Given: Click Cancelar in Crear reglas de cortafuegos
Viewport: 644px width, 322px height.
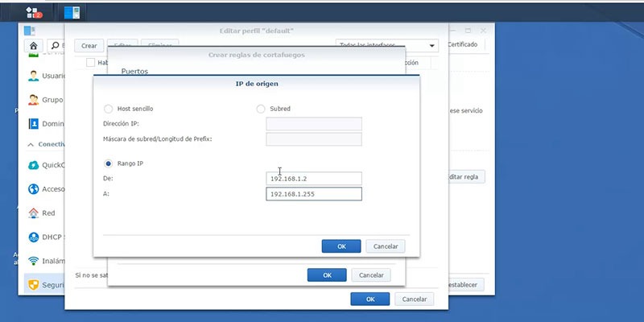Looking at the screenshot, I should (371, 275).
